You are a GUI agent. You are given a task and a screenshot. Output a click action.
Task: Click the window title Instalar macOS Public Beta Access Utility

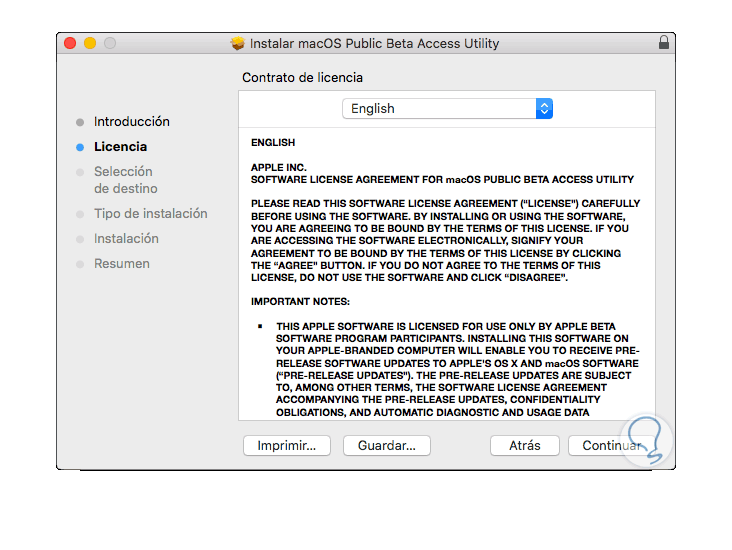(374, 43)
